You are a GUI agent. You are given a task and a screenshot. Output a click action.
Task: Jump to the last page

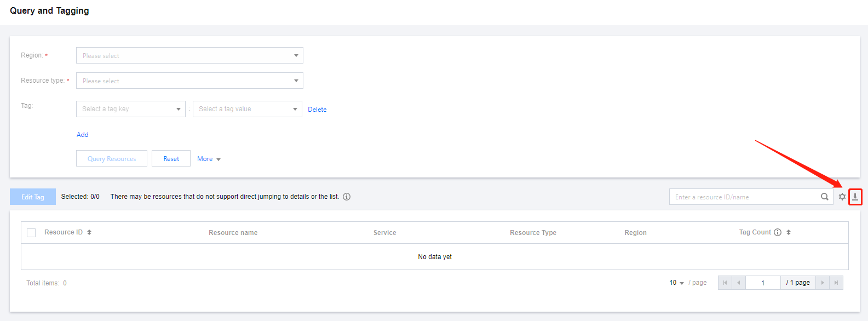tap(836, 283)
